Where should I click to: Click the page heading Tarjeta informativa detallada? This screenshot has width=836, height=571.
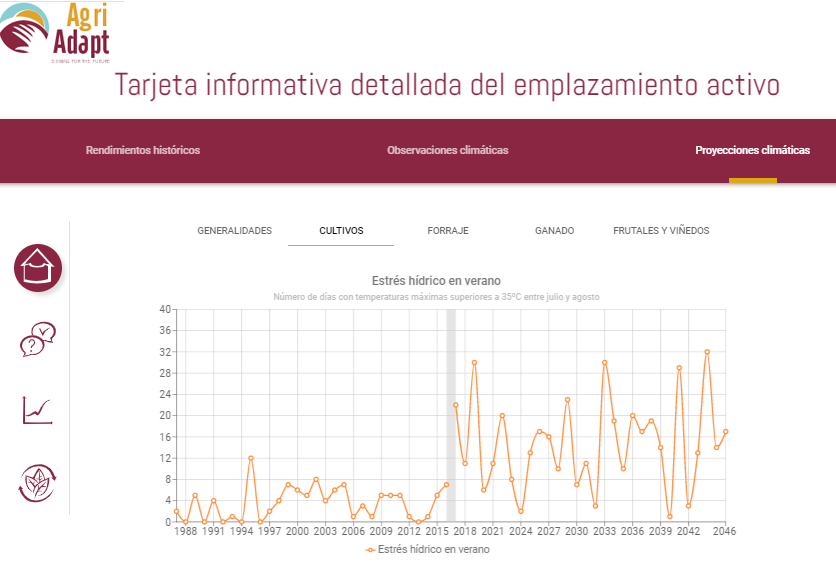[x=447, y=85]
